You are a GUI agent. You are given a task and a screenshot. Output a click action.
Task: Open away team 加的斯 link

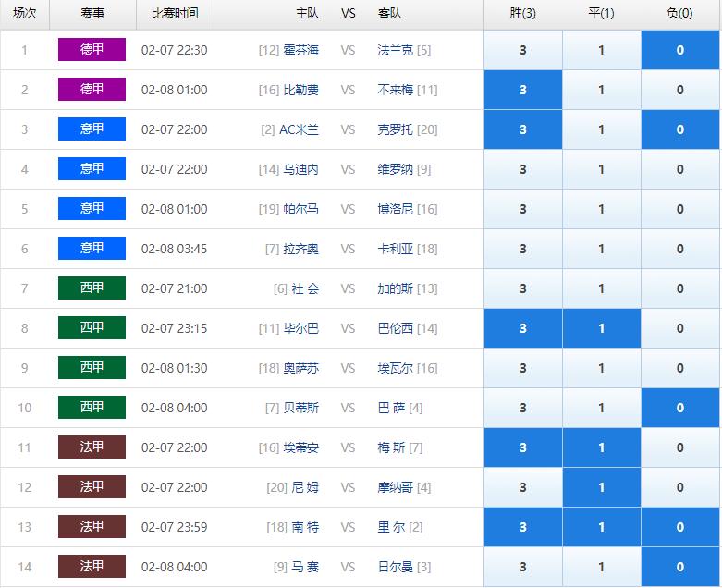tap(395, 288)
